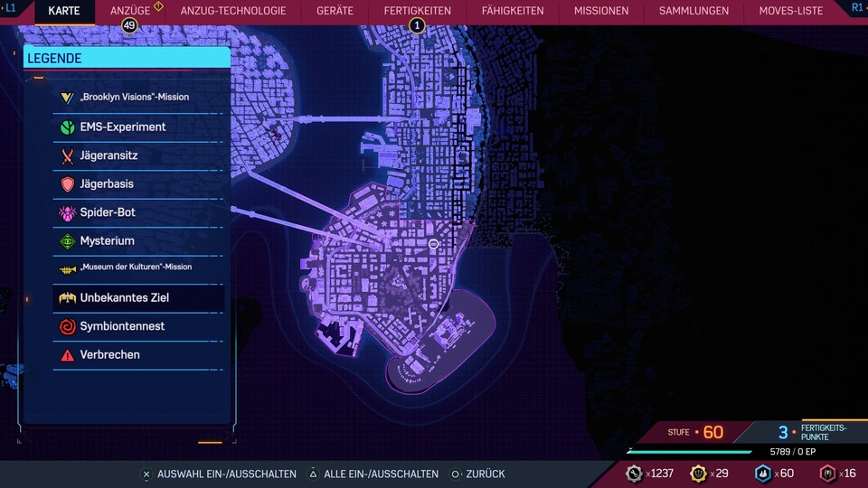Switch to the ANZÜGE tab
Viewport: 868px width, 488px height.
point(129,11)
